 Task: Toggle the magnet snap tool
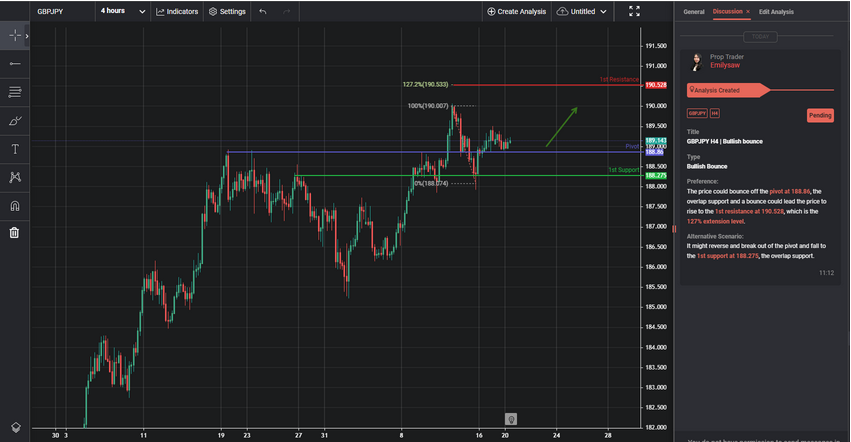click(x=15, y=206)
